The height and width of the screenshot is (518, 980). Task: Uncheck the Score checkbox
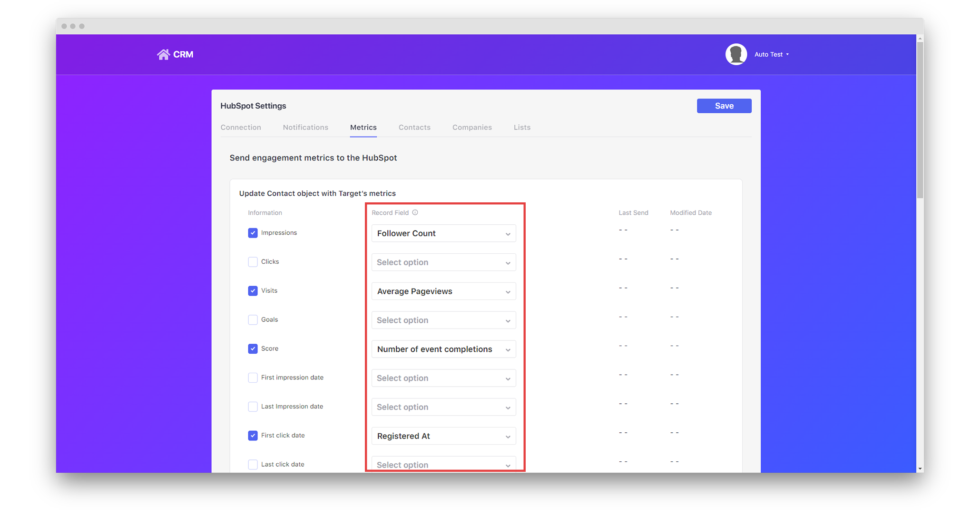253,349
